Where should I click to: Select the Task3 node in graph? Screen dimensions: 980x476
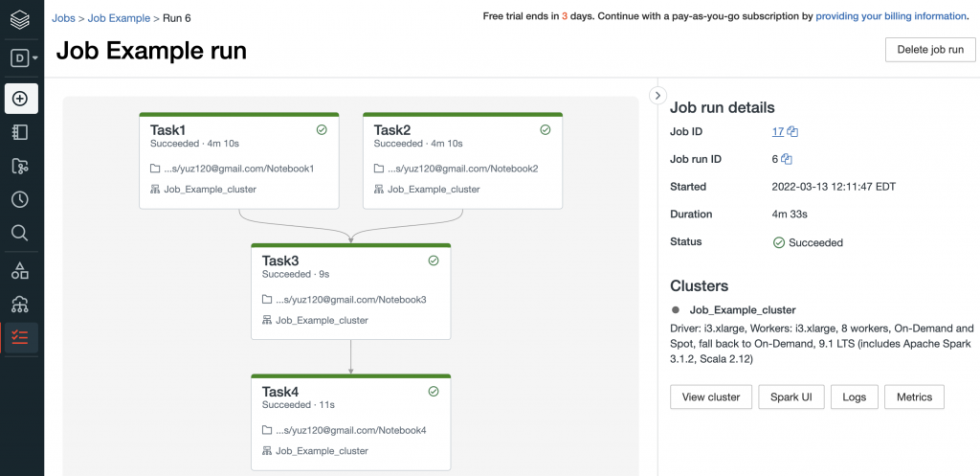[350, 291]
